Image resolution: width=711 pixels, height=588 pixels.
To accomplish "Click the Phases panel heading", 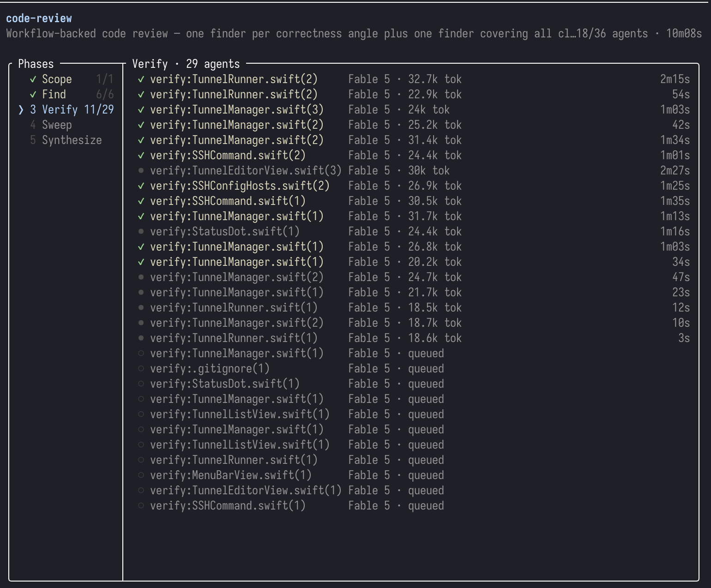I will point(36,64).
